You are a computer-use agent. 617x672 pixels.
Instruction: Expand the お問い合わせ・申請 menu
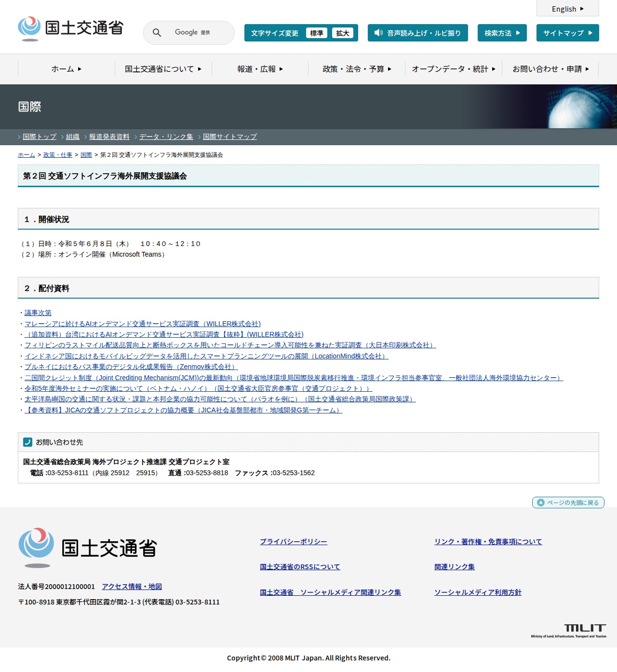550,69
